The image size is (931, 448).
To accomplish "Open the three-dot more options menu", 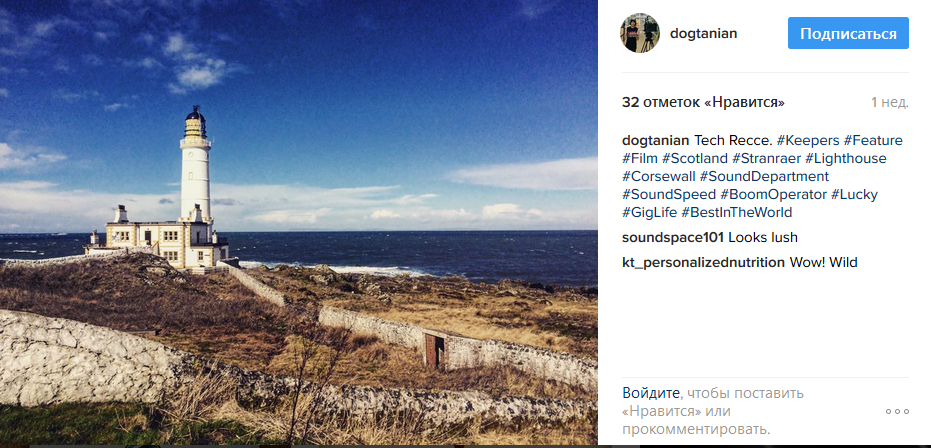I will [x=897, y=411].
